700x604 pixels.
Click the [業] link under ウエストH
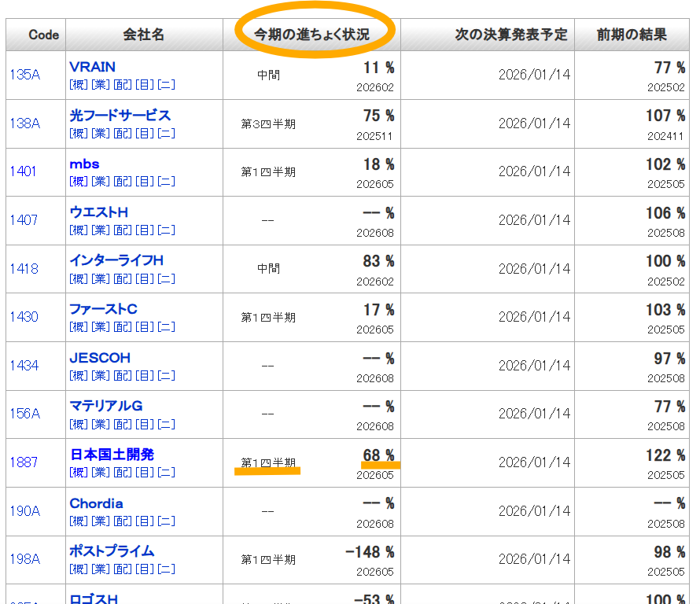pos(100,230)
